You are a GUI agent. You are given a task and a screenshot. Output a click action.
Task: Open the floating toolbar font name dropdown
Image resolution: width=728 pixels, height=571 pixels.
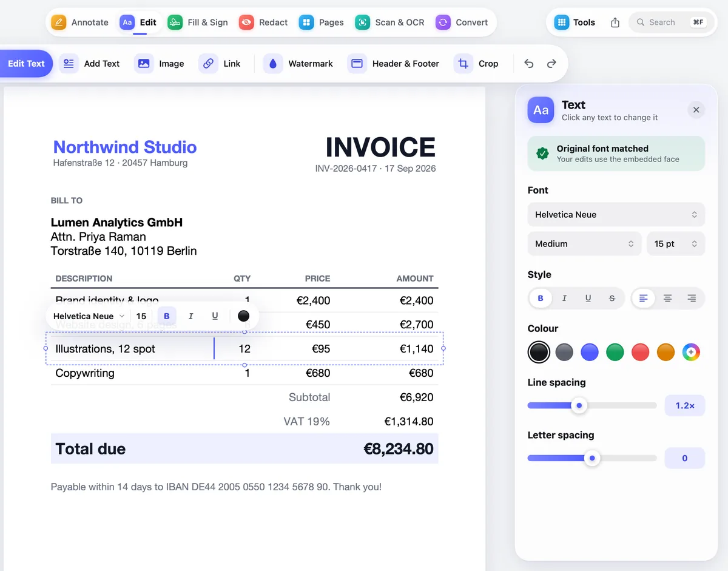tap(89, 316)
